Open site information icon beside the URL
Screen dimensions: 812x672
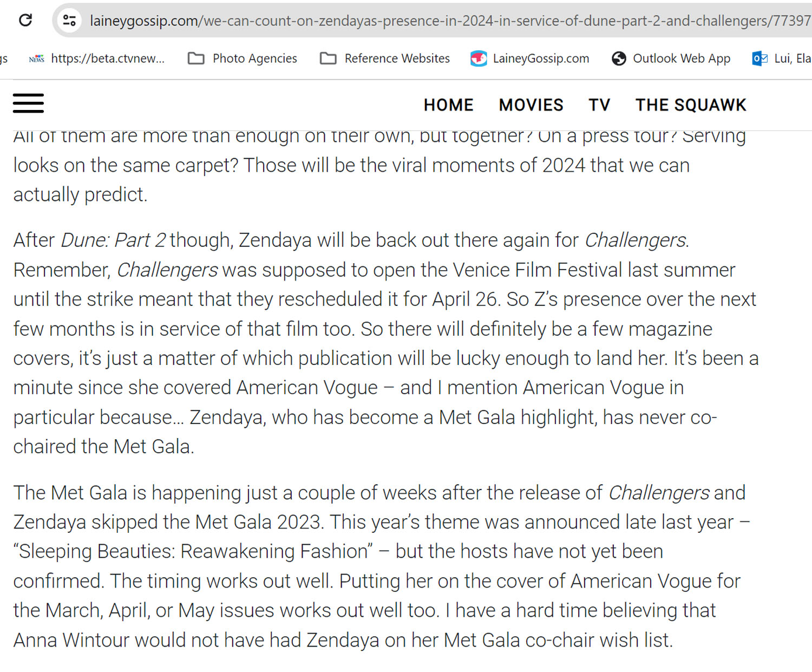coord(69,21)
